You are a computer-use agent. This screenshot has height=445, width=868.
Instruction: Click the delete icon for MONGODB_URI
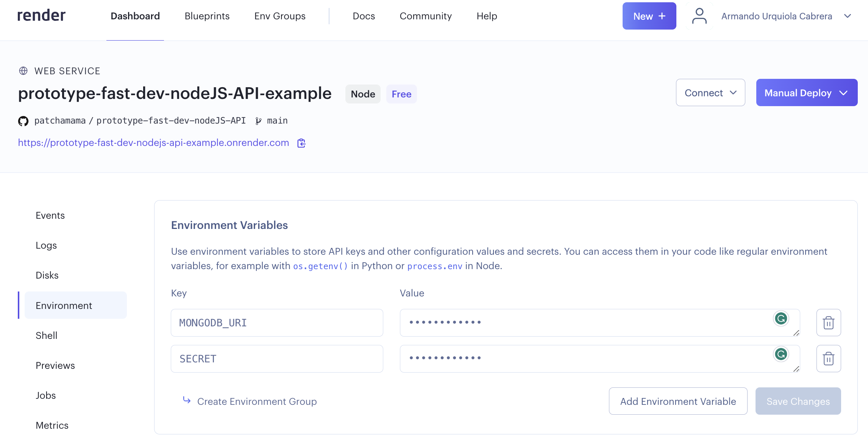pyautogui.click(x=829, y=323)
